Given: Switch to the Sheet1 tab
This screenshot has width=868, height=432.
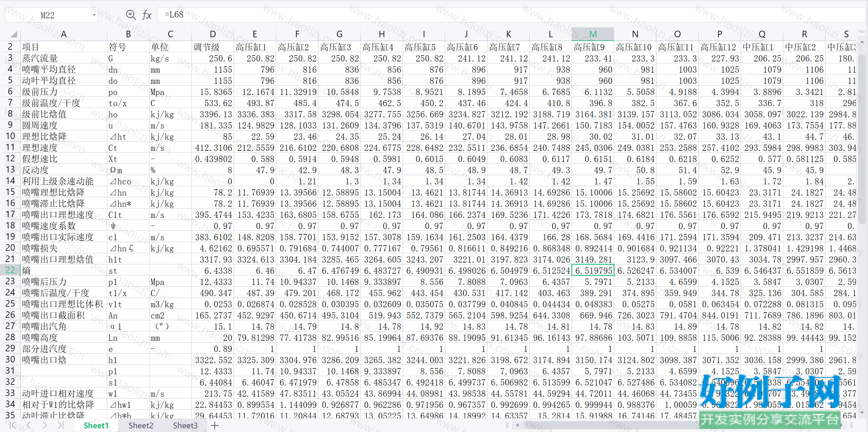Looking at the screenshot, I should pos(96,425).
